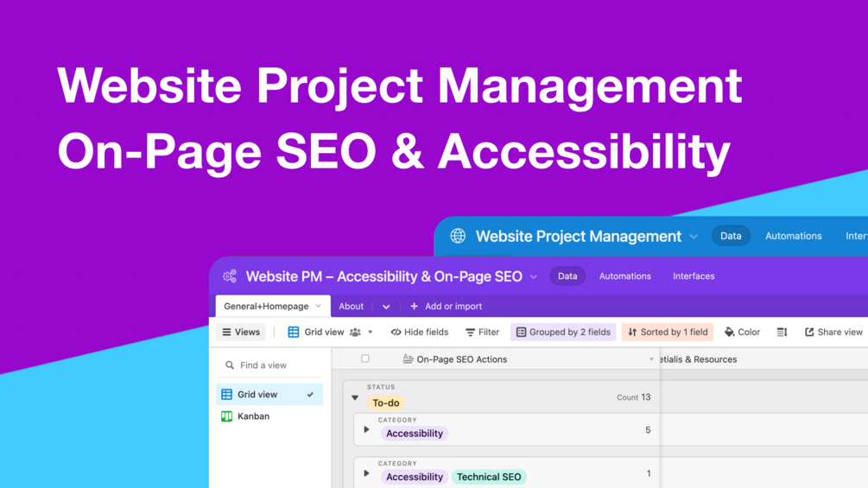Open Automations in the Website PM base

(x=624, y=276)
